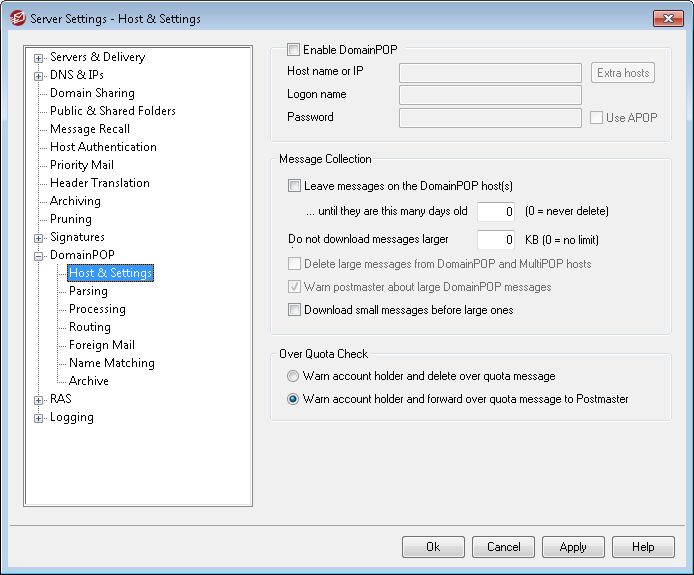Click the MDaemon app icon in title bar
The height and width of the screenshot is (575, 694).
(x=17, y=19)
